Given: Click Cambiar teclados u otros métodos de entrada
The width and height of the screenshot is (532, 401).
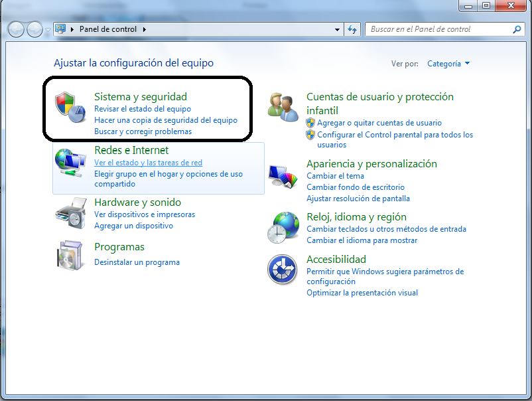Looking at the screenshot, I should [386, 229].
